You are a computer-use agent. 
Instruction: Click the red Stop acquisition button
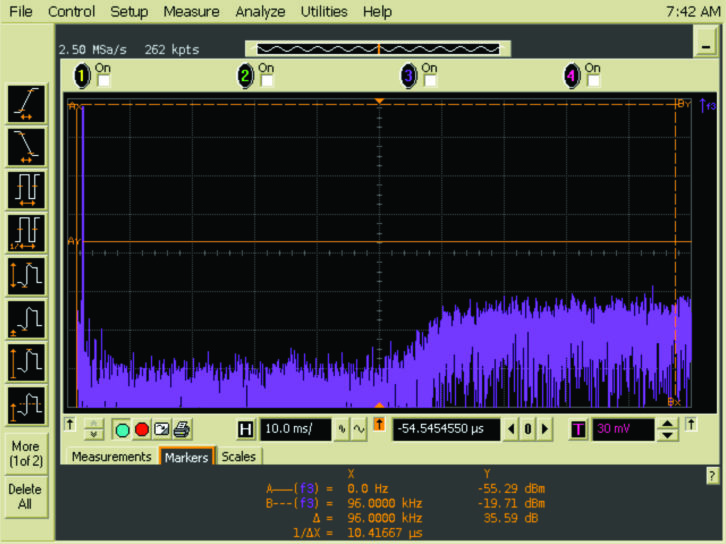(142, 430)
